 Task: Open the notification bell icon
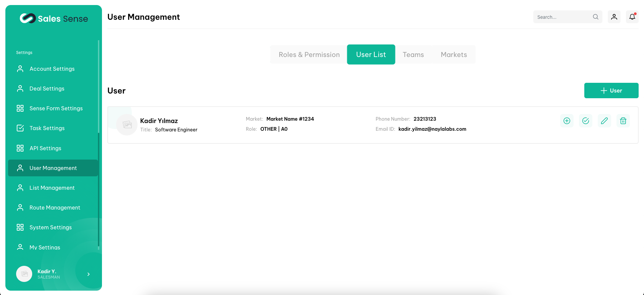[632, 17]
